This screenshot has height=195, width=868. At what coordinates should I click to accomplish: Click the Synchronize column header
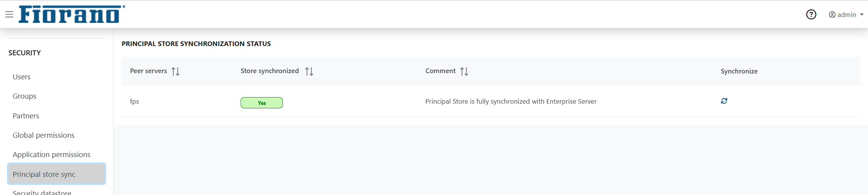click(x=739, y=71)
